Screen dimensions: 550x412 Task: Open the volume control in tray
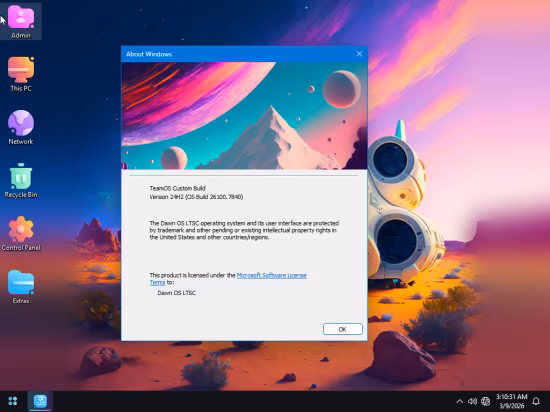pyautogui.click(x=472, y=401)
